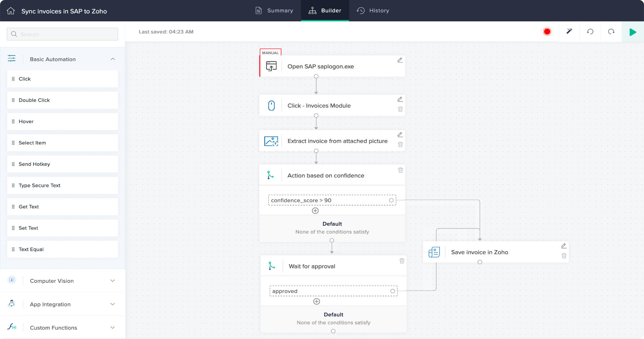Expand the Custom Functions section
The image size is (644, 339).
coord(113,328)
